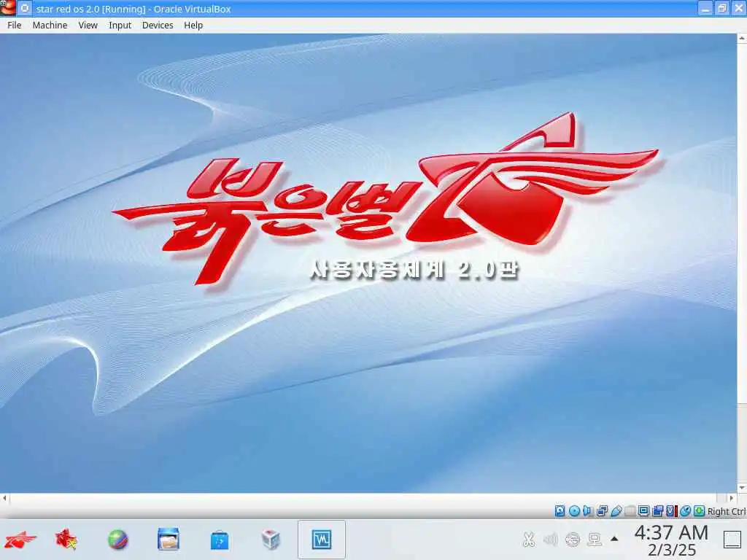Screen dimensions: 747x560
Task: Click the audio speaker status icon
Action: [x=588, y=511]
